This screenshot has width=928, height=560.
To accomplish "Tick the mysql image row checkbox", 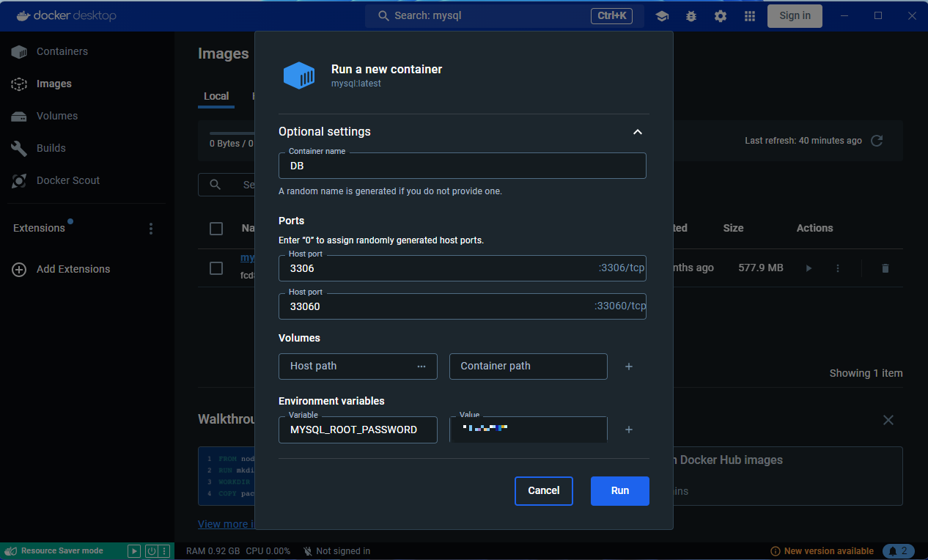I will point(216,268).
